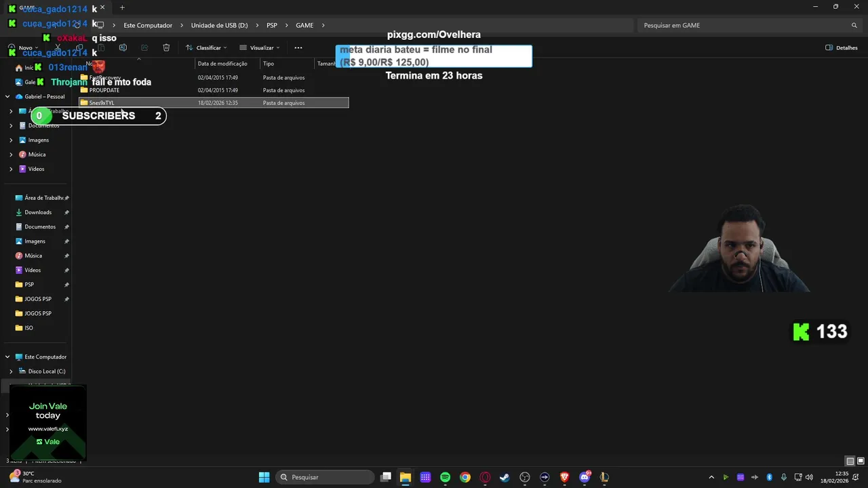Expand the Música tree node arrow

(x=11, y=155)
